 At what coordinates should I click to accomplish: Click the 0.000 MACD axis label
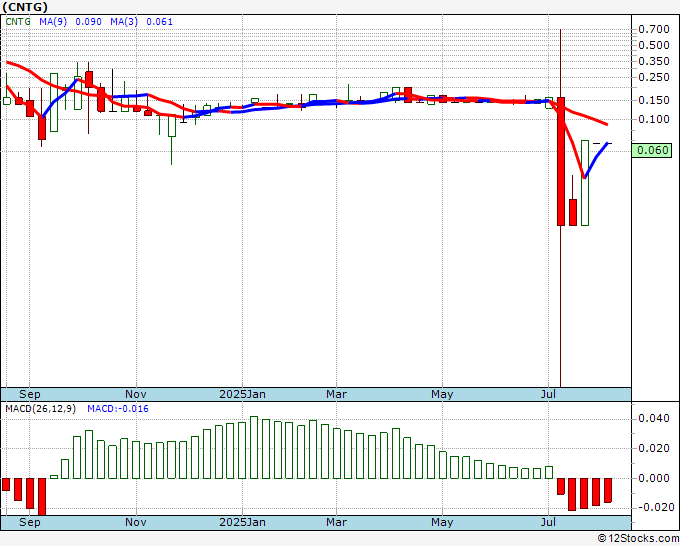tap(654, 478)
